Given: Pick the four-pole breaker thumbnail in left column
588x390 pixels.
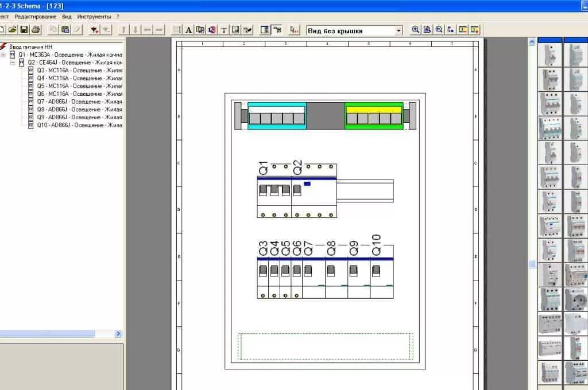Looking at the screenshot, I should click(550, 128).
